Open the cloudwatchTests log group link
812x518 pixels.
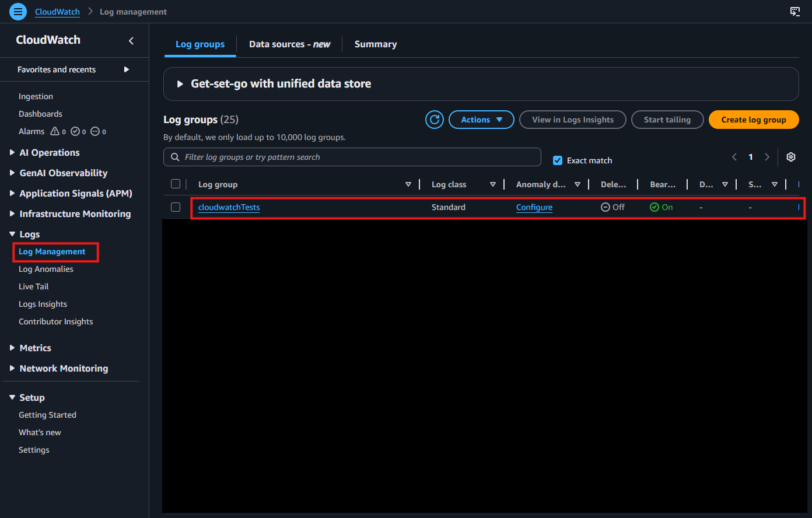point(229,207)
